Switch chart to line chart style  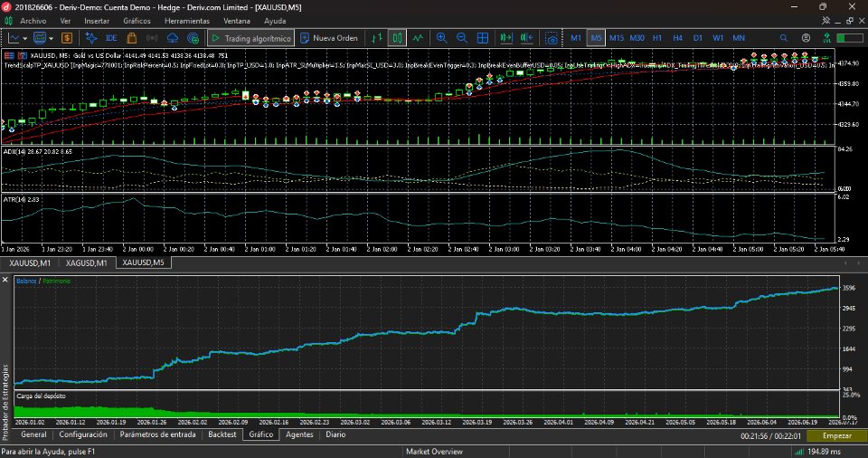[418, 38]
